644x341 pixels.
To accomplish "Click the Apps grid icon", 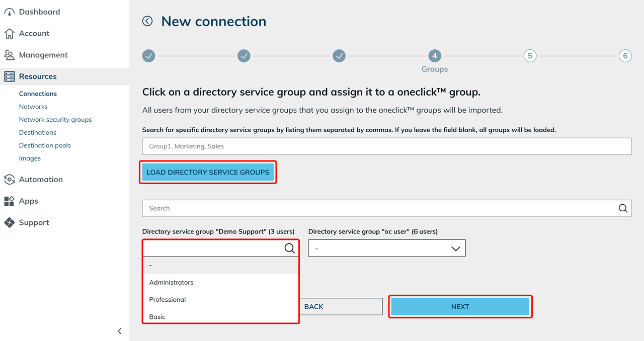I will click(9, 201).
